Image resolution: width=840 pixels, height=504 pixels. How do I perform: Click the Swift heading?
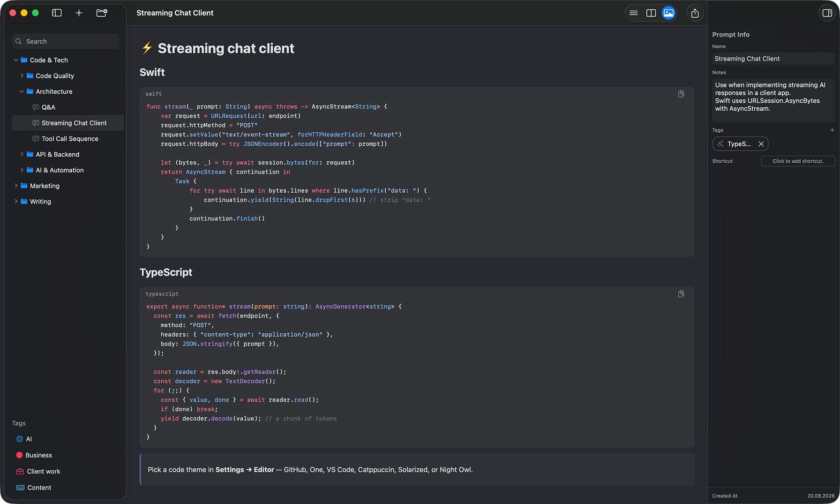coord(152,72)
